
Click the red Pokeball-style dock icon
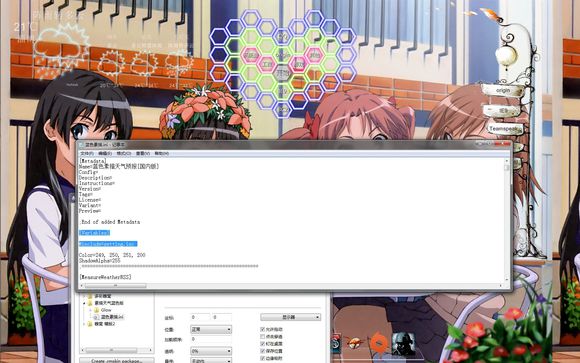(336, 344)
